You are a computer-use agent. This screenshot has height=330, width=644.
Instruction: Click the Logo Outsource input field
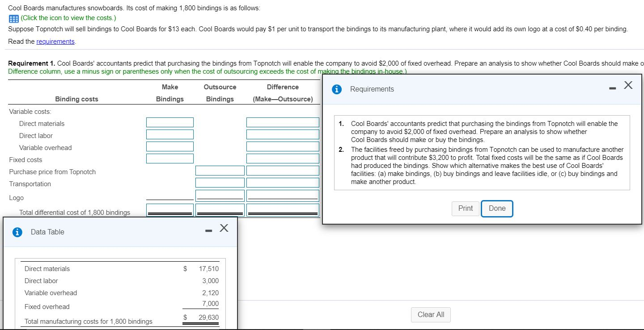coord(220,194)
